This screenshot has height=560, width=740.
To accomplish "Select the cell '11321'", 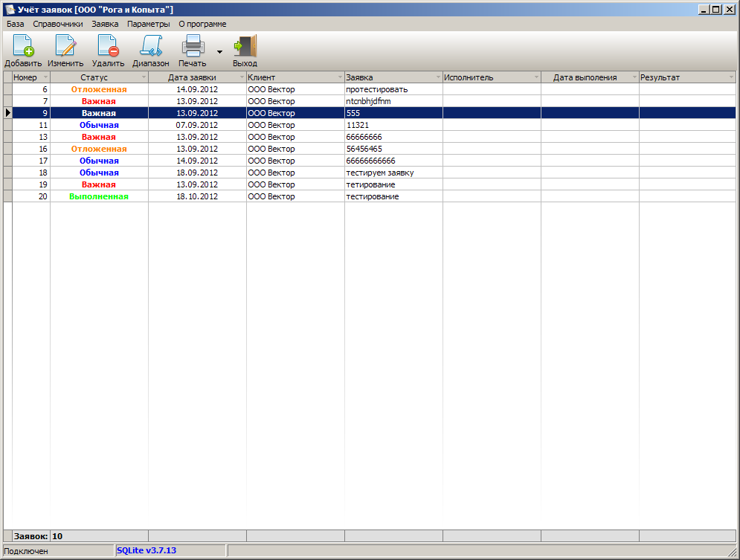I will 393,125.
